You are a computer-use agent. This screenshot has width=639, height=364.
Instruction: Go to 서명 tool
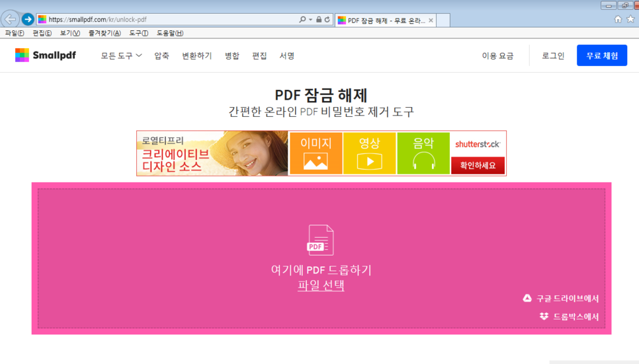point(287,55)
